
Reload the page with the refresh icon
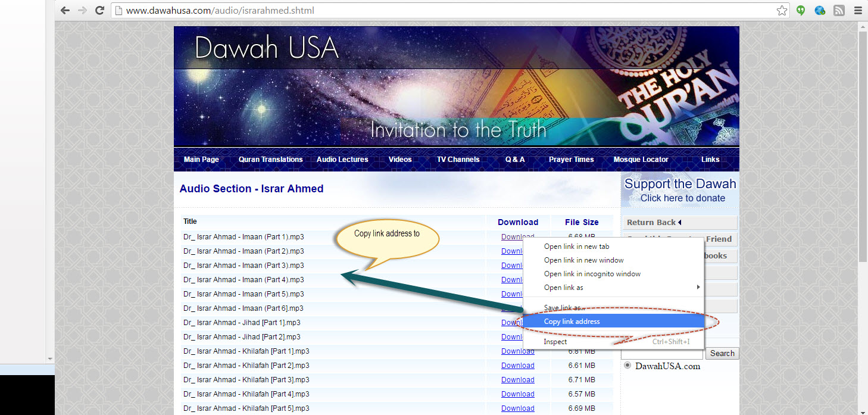tap(100, 10)
